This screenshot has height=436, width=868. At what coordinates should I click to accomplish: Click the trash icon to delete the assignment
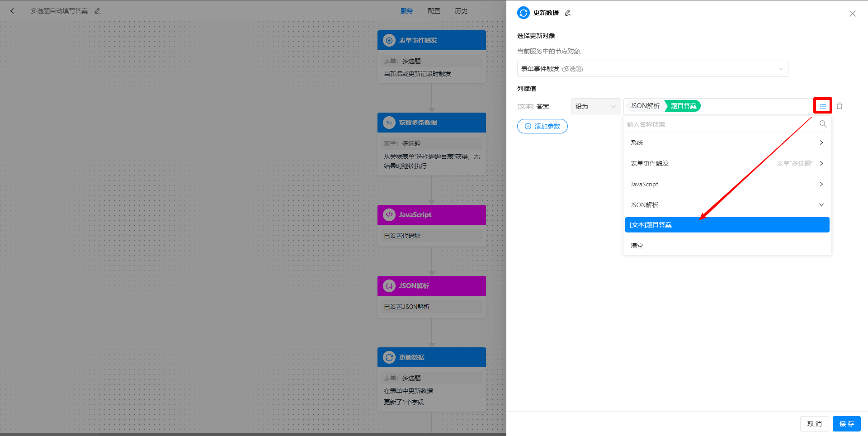[x=840, y=106]
